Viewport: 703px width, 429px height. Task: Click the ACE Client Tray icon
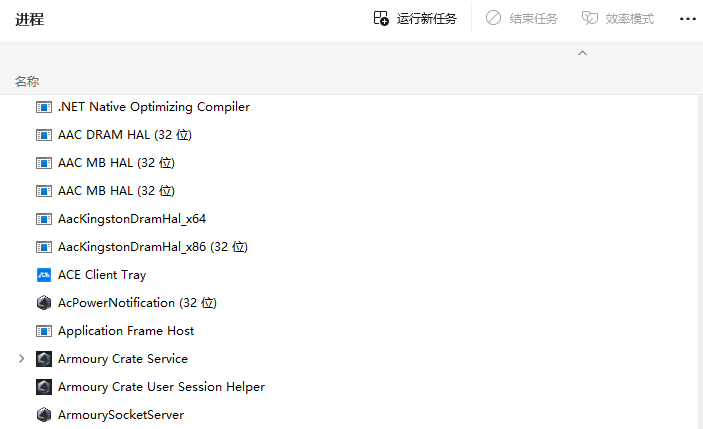tap(44, 275)
